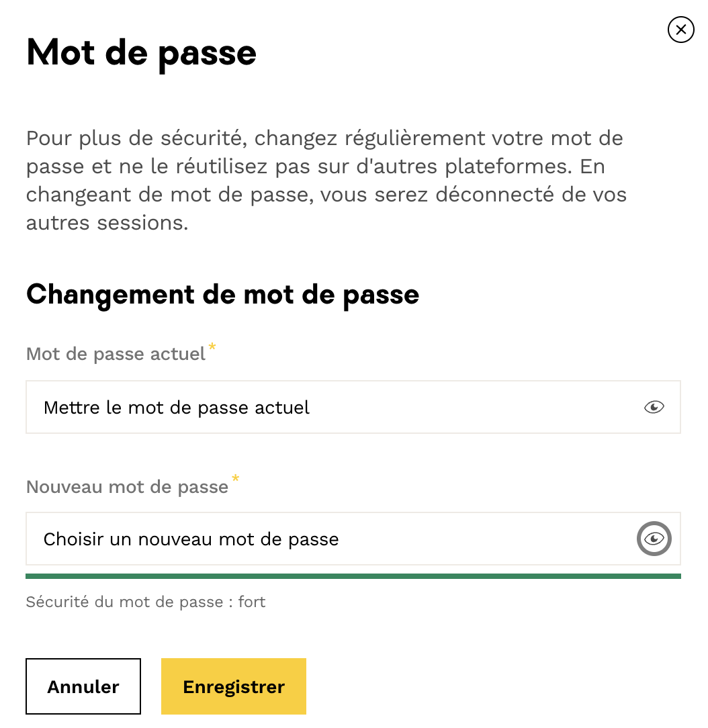Image resolution: width=708 pixels, height=728 pixels.
Task: Click the 'Mot de passe' dialog title
Action: (x=141, y=52)
